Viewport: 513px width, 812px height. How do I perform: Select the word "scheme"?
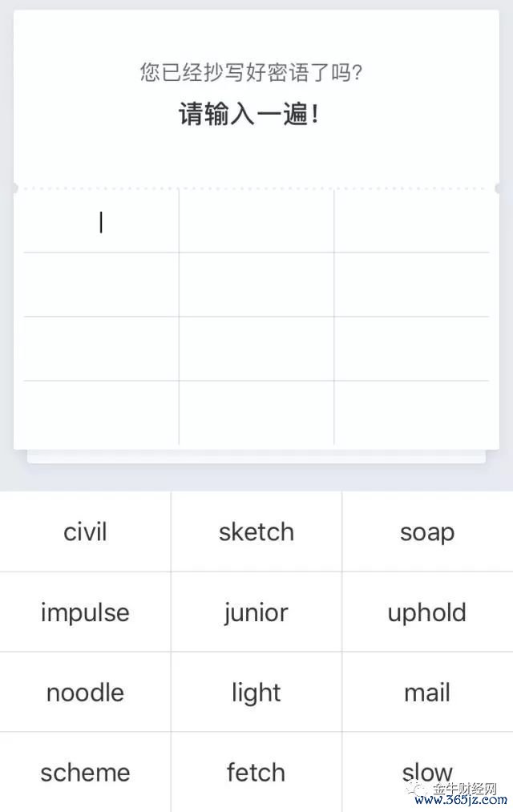pyautogui.click(x=85, y=772)
